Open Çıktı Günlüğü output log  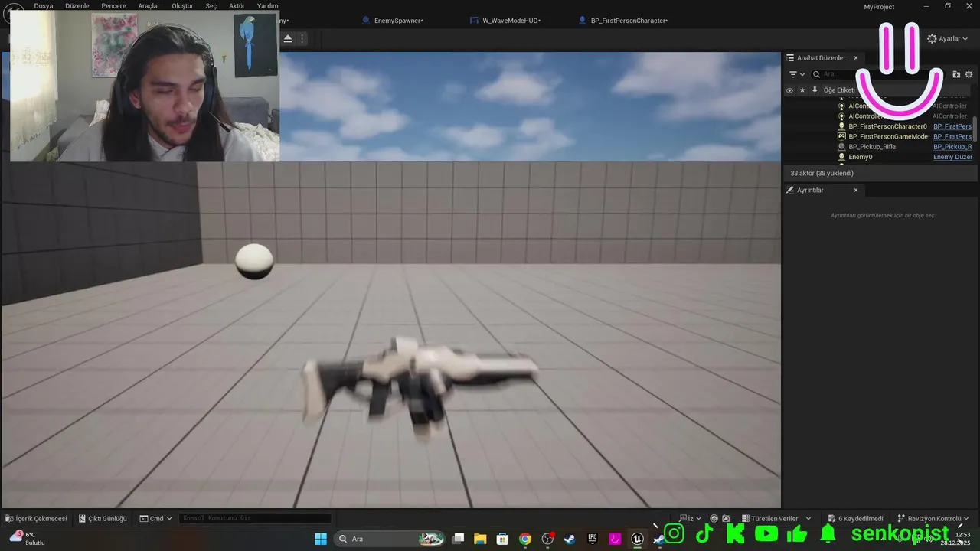[103, 518]
